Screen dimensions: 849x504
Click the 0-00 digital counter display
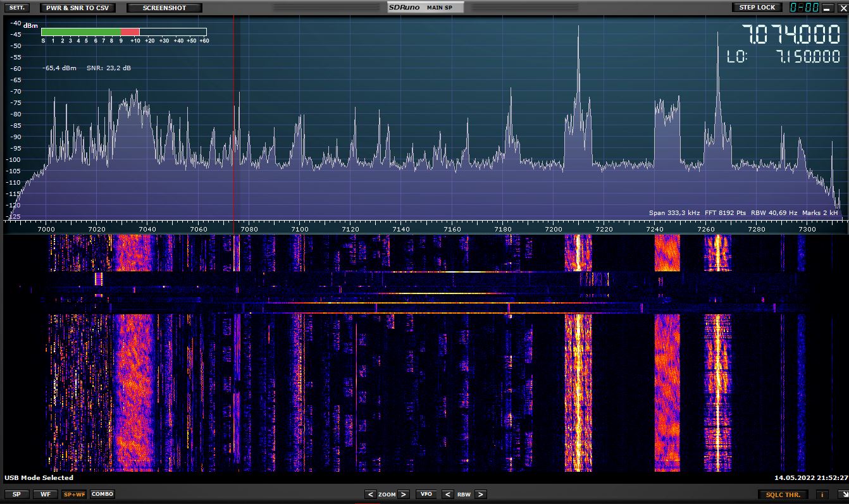tap(805, 8)
